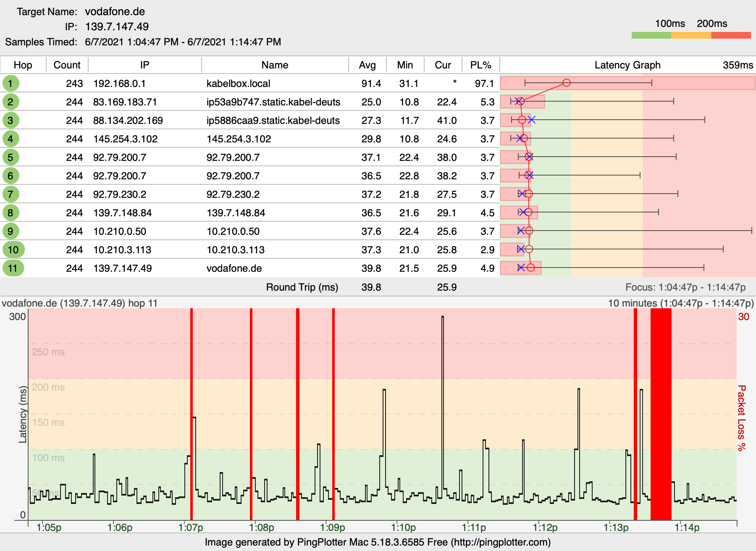Click the green 100ms legend color bar
Screen dimensions: 756x551
[x=651, y=35]
